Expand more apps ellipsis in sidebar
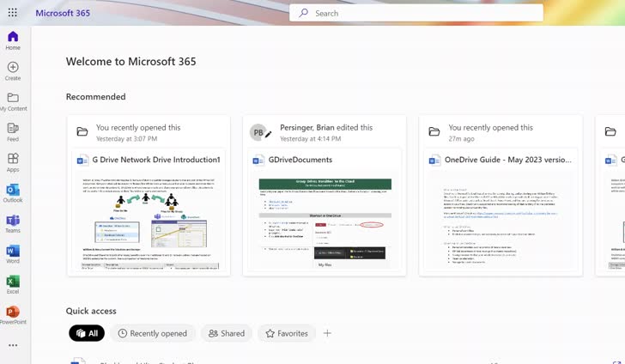This screenshot has width=625, height=364. click(13, 345)
